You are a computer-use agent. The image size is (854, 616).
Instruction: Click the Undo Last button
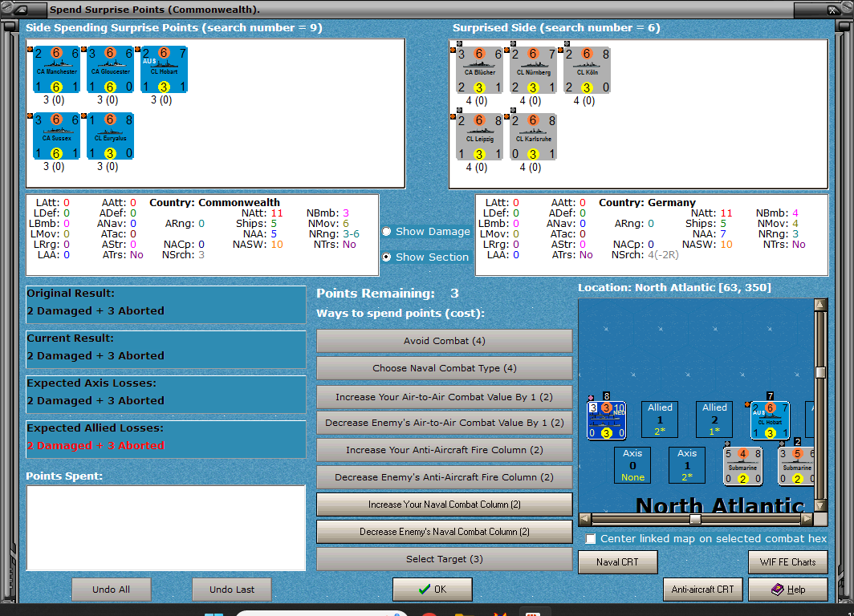point(232,590)
